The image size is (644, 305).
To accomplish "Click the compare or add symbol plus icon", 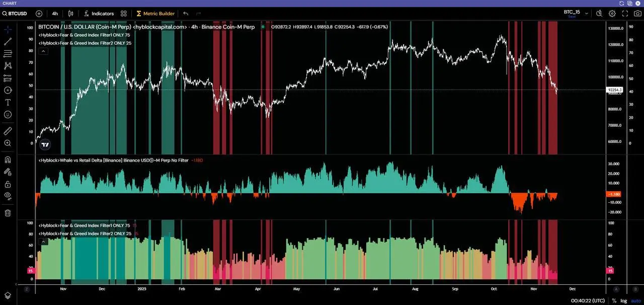I will 39,14.
